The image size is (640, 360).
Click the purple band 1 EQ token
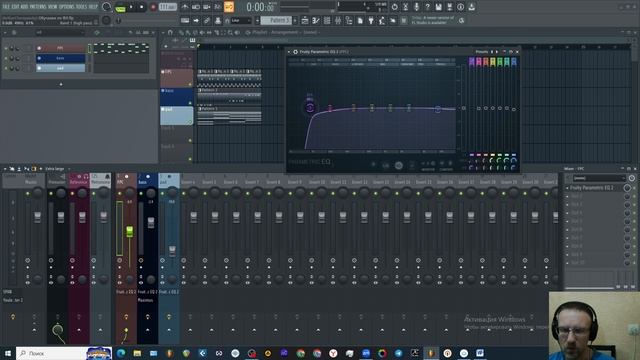tap(310, 108)
